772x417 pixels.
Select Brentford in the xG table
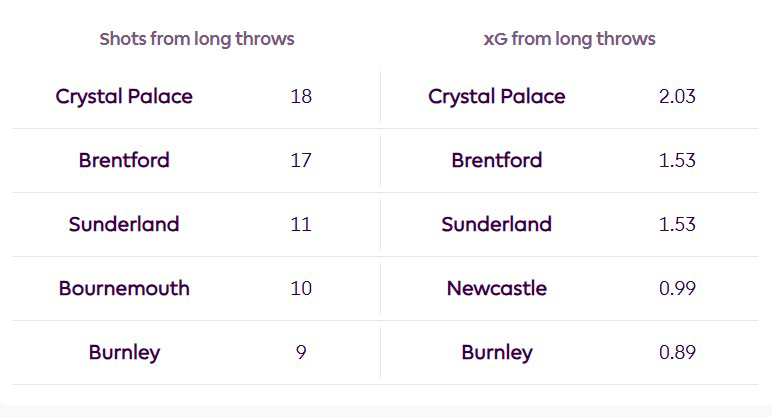pyautogui.click(x=497, y=160)
